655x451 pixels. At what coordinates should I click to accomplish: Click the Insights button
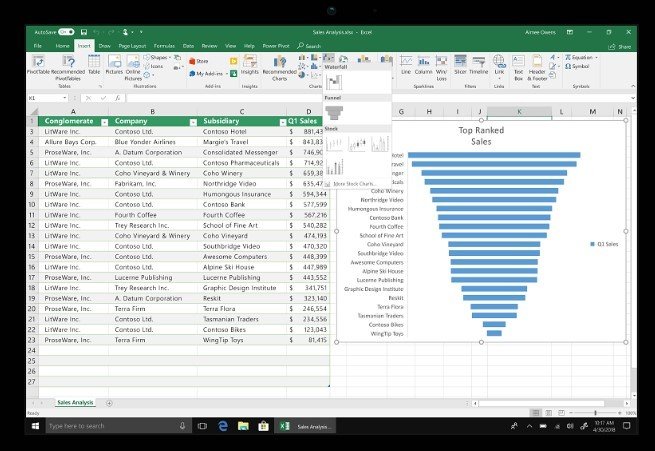click(249, 65)
